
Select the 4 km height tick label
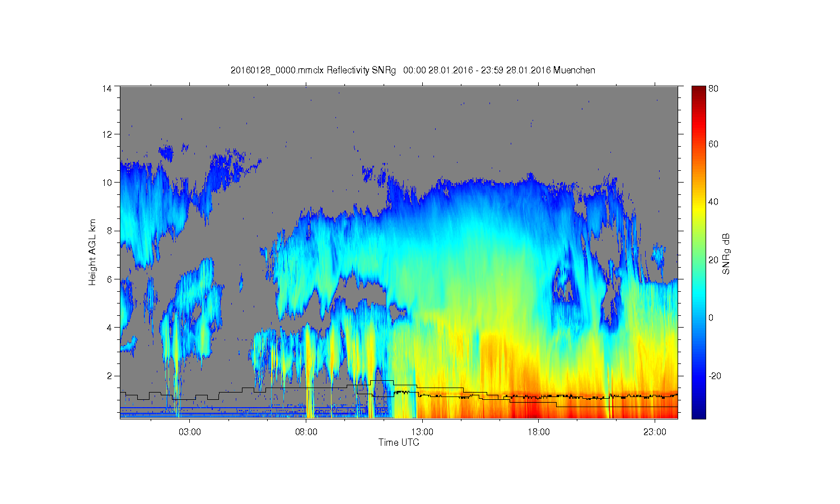[109, 327]
